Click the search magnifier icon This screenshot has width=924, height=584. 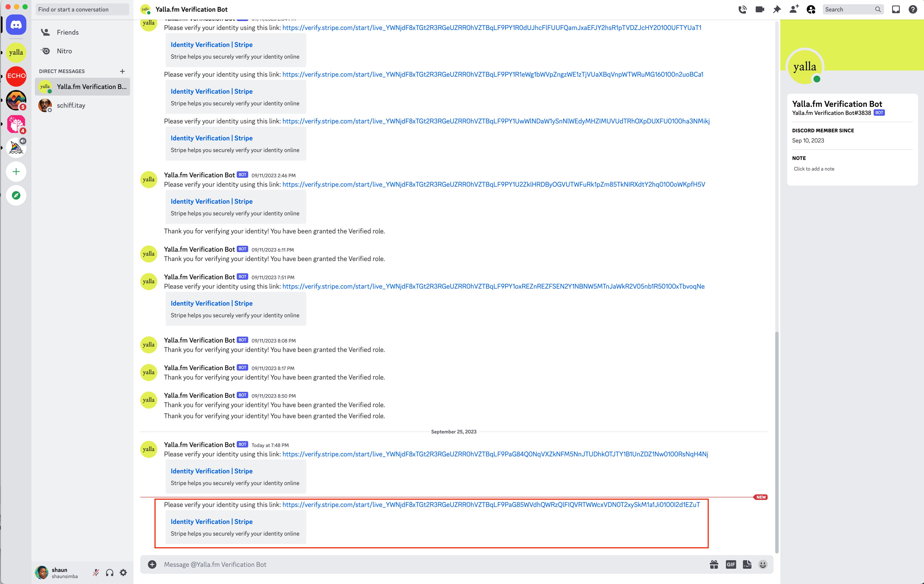[x=878, y=10]
